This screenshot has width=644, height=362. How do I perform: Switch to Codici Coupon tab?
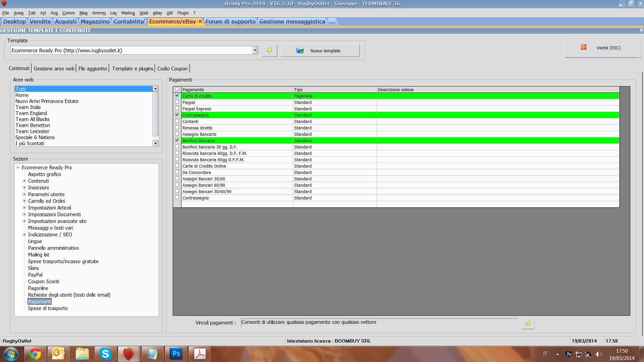click(172, 68)
